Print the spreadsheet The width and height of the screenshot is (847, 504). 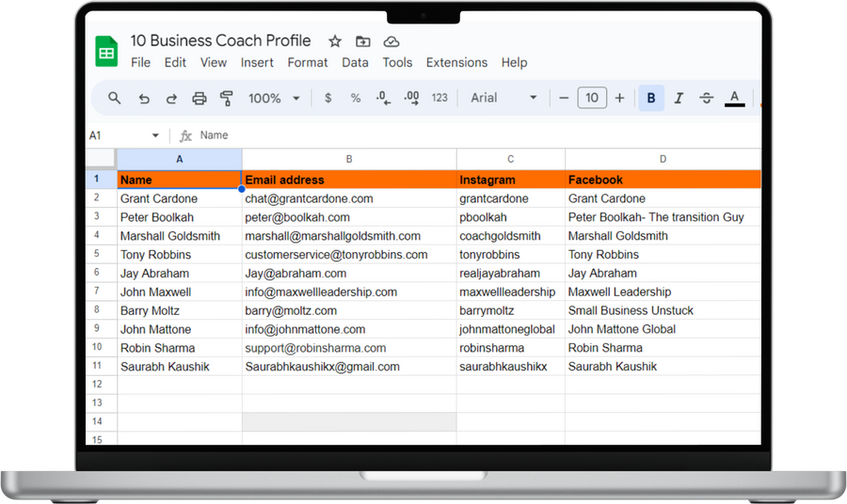200,98
